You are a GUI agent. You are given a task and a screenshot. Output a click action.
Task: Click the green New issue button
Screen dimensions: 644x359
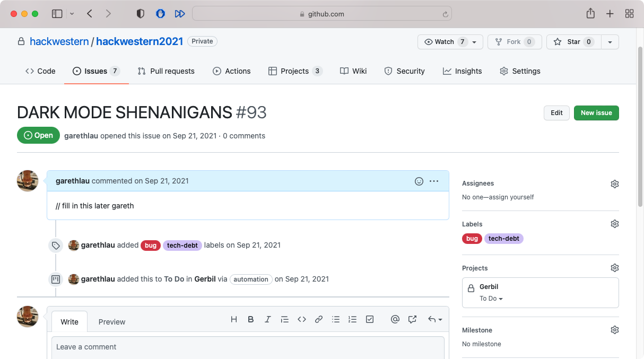coord(596,113)
